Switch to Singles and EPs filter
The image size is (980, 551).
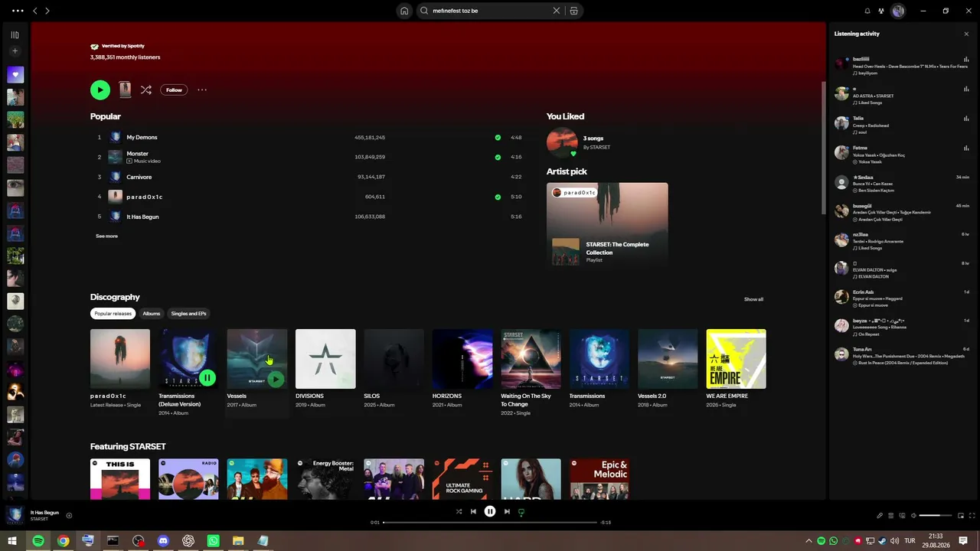188,314
